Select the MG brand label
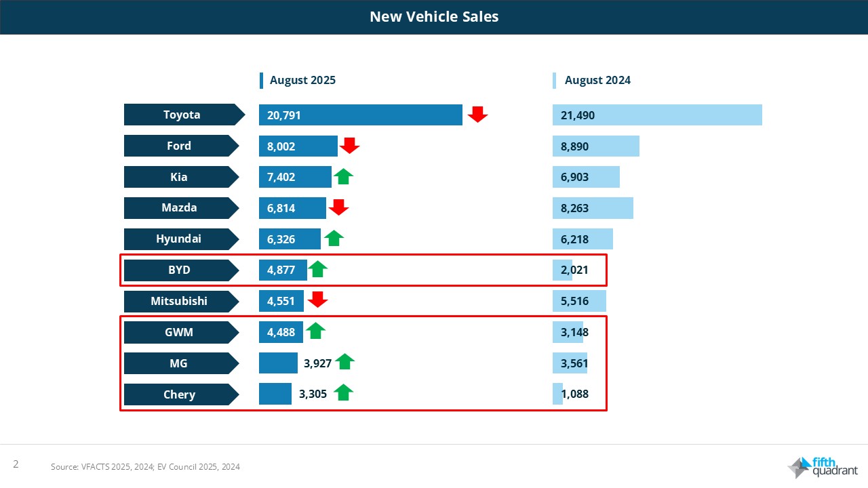The height and width of the screenshot is (488, 868). coord(179,363)
